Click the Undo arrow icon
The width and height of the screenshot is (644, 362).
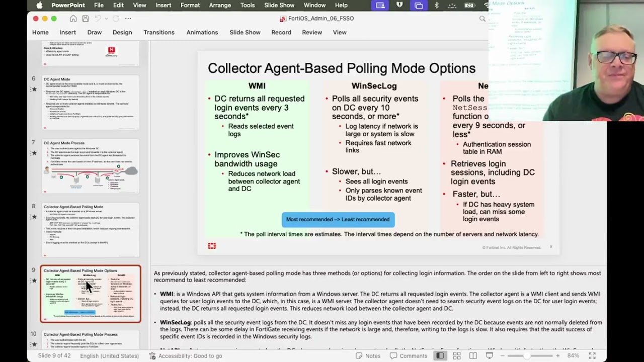[x=98, y=19]
